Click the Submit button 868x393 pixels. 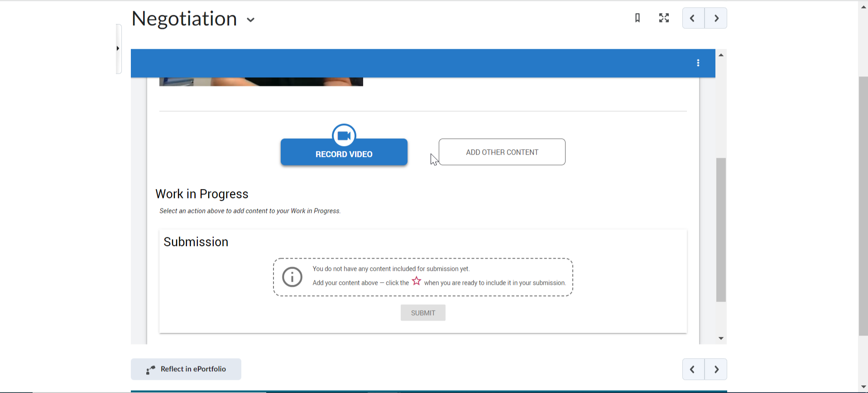(x=423, y=313)
